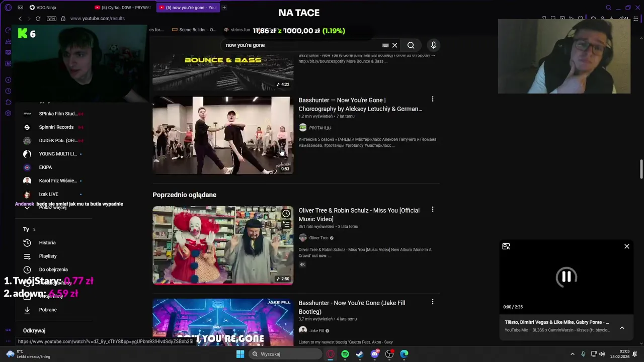The height and width of the screenshot is (362, 644).
Task: Click the page vertical scrollbar thumb
Action: [641, 169]
